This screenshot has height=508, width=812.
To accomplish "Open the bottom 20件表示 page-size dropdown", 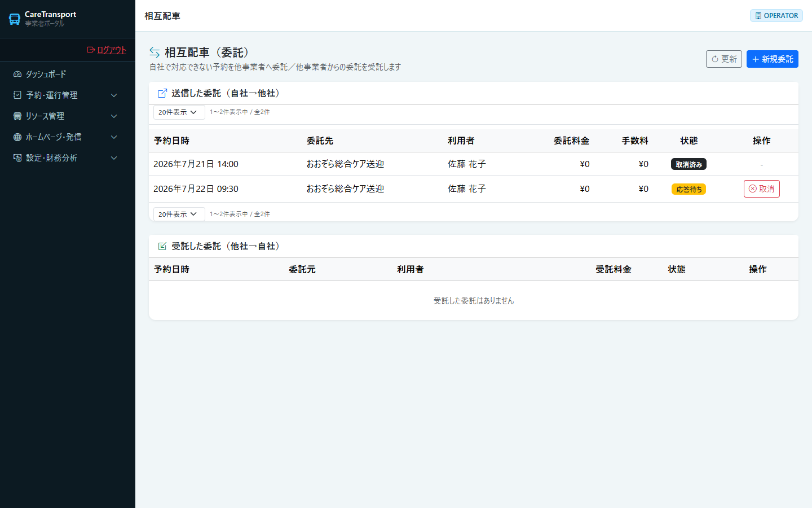I will pyautogui.click(x=179, y=214).
